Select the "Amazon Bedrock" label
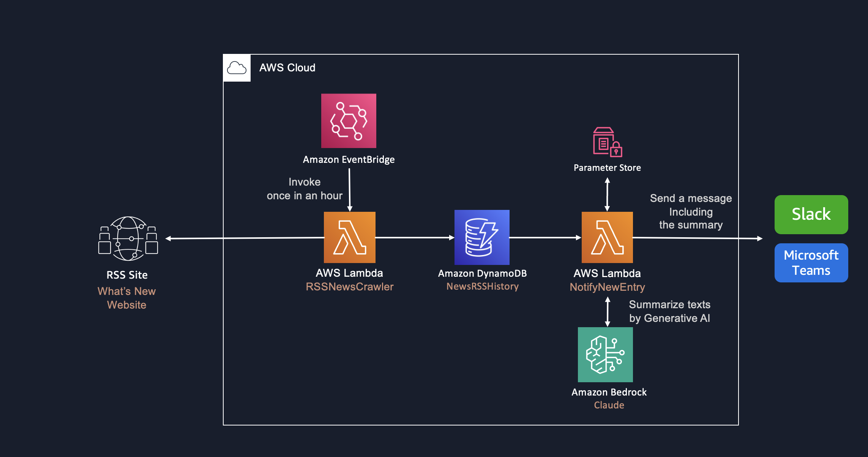 609,392
